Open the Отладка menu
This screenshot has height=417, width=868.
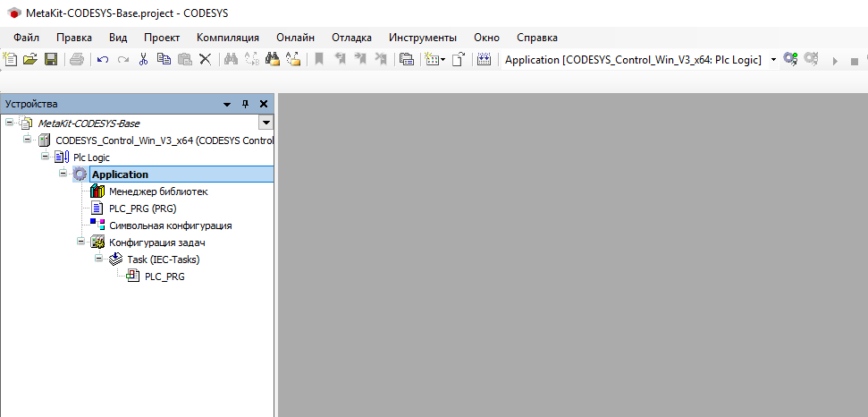click(x=351, y=38)
